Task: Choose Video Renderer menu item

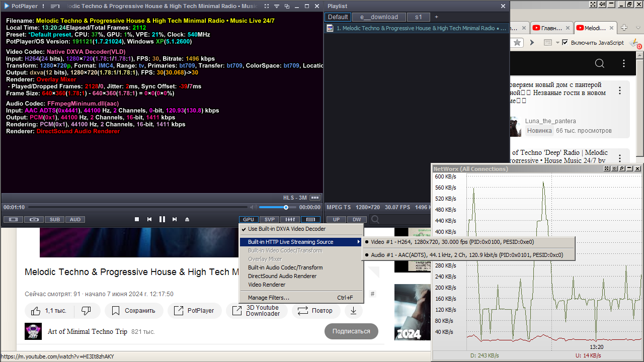Action: 301,285
